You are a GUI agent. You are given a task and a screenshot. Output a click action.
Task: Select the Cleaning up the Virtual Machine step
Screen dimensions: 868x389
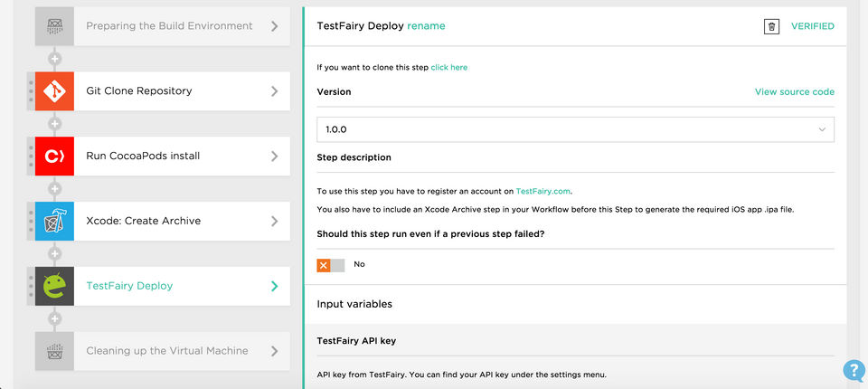[x=167, y=351]
